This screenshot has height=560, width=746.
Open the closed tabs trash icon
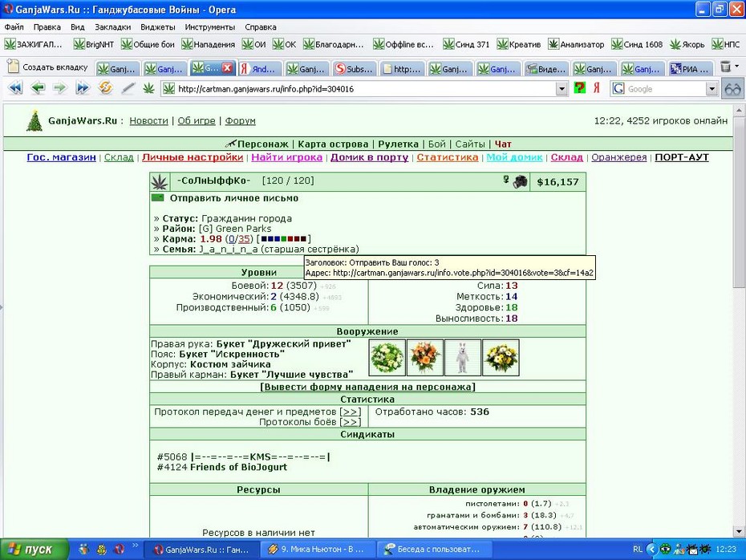click(725, 67)
